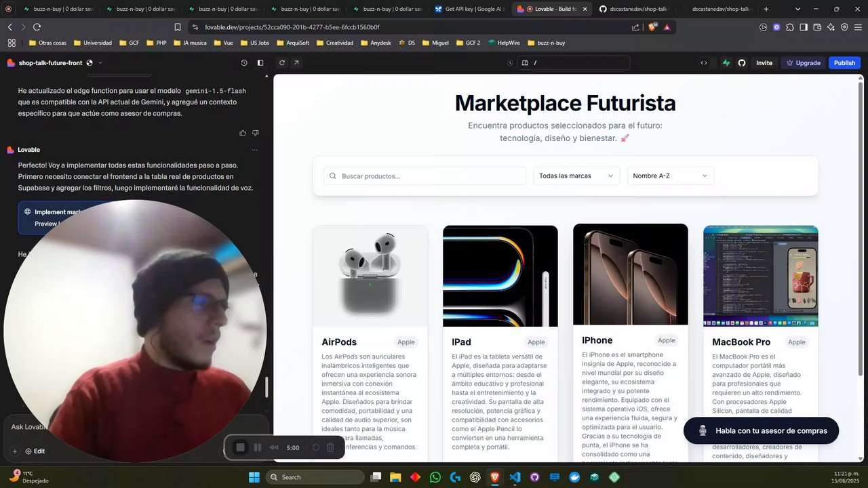Click the Windows Start button
This screenshot has height=488, width=868.
point(254,477)
